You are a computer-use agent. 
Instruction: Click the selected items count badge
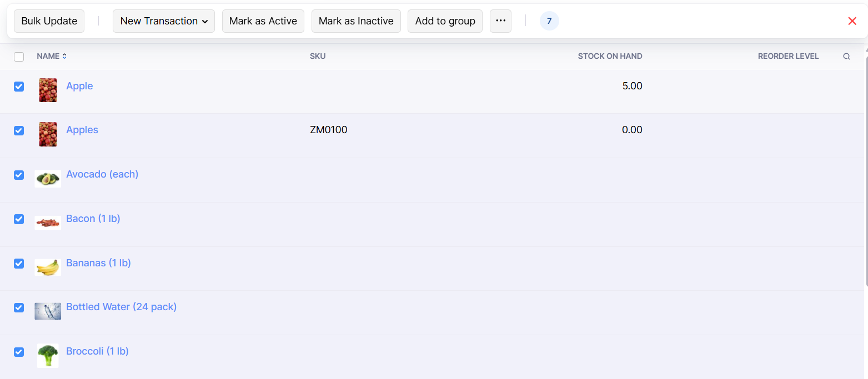(x=549, y=21)
